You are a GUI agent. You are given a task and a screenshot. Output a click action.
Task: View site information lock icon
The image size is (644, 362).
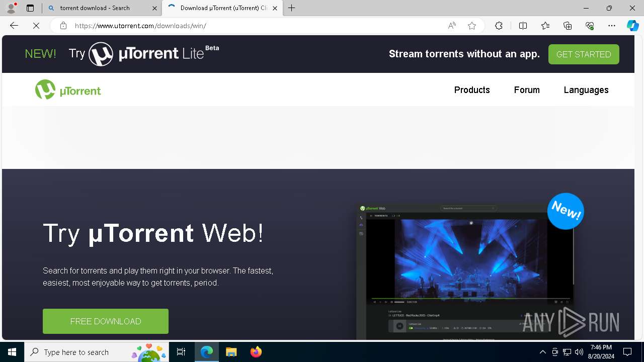[x=63, y=26]
